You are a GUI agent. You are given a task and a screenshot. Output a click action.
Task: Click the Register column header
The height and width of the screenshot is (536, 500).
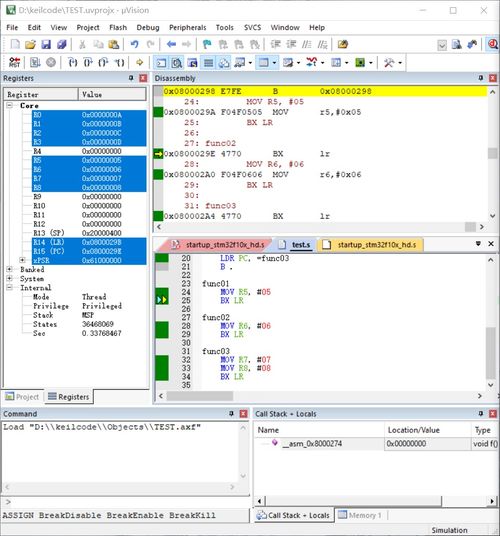coord(41,94)
